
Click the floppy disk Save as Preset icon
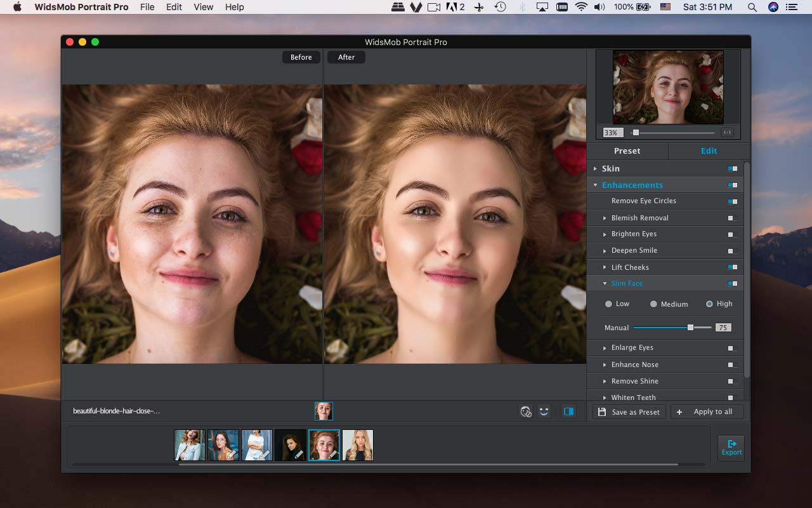601,412
